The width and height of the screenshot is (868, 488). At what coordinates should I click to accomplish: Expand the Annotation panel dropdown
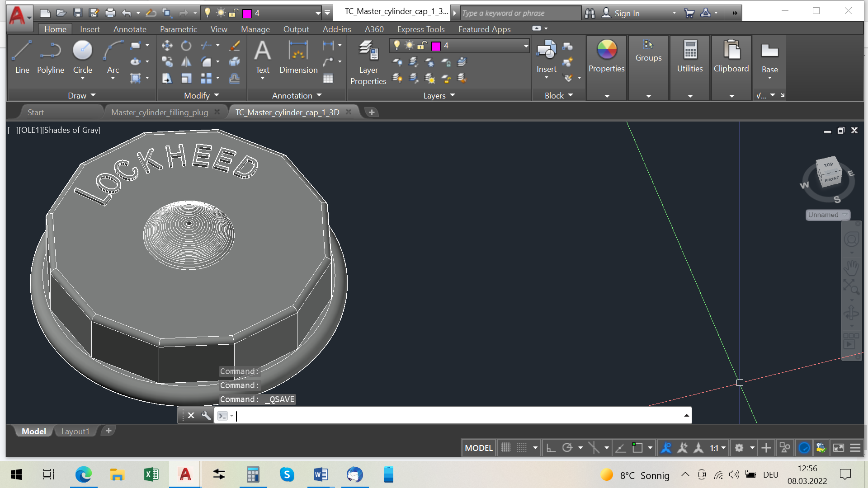pos(297,95)
